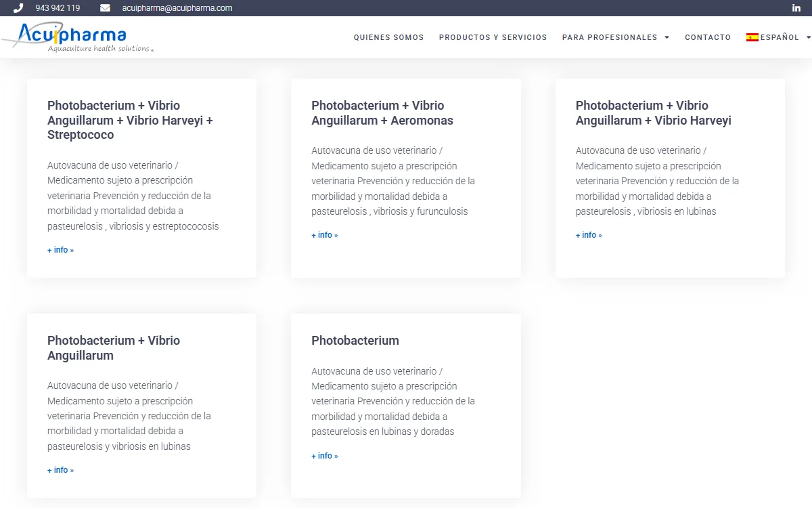The image size is (812, 508).
Task: Click info link under vibriosis en lubinas, Harveyi card
Action: pos(589,235)
